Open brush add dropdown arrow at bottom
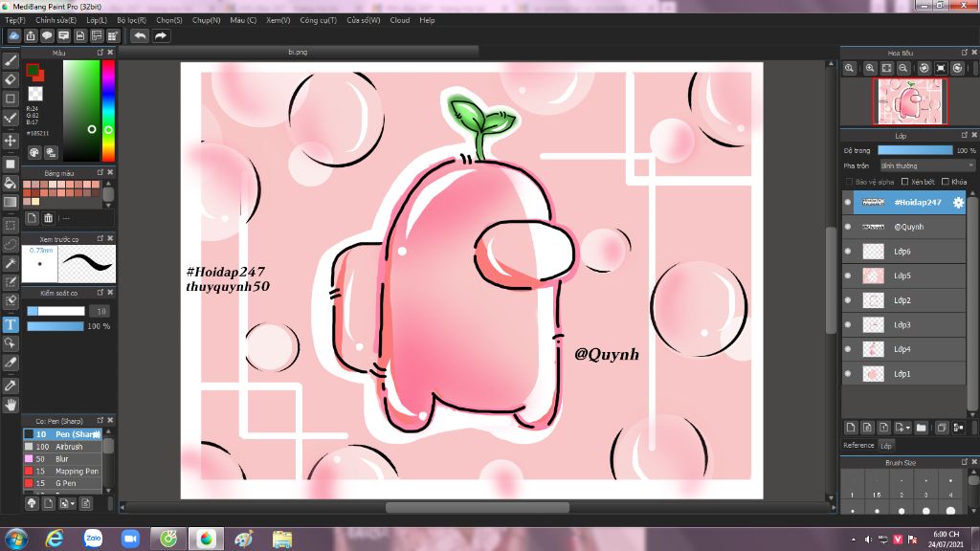The height and width of the screenshot is (551, 980). point(73,503)
